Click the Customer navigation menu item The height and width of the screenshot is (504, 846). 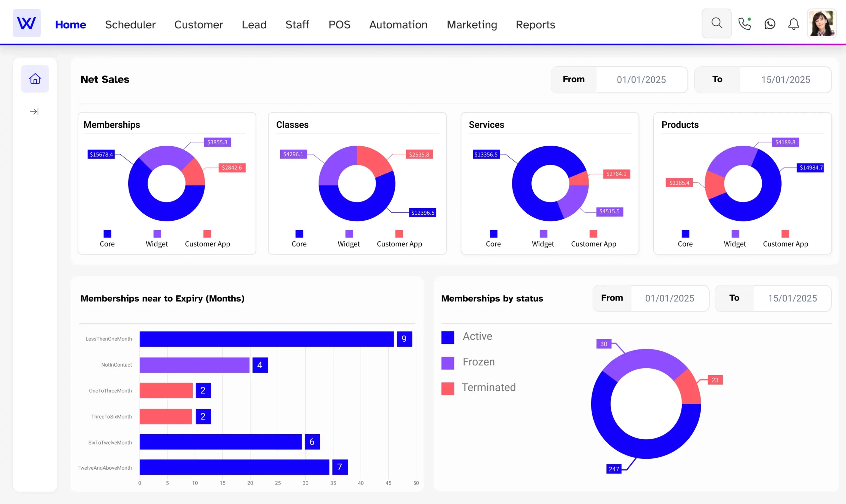click(x=199, y=24)
